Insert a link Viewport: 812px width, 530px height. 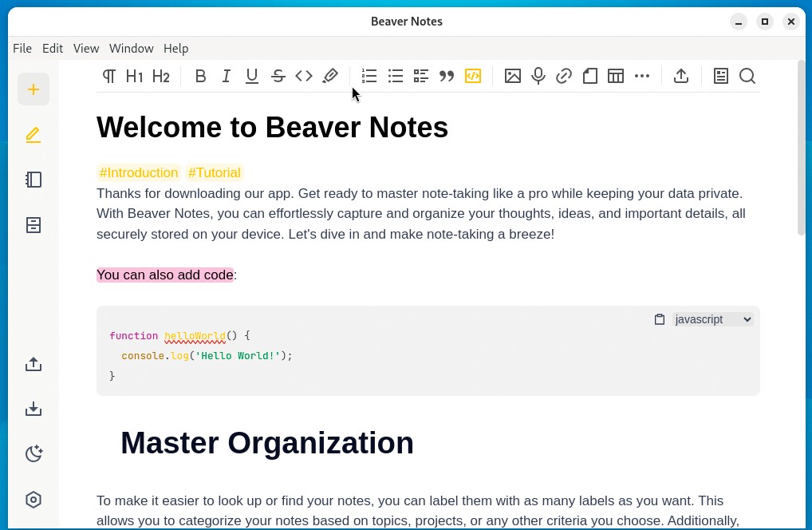click(564, 76)
